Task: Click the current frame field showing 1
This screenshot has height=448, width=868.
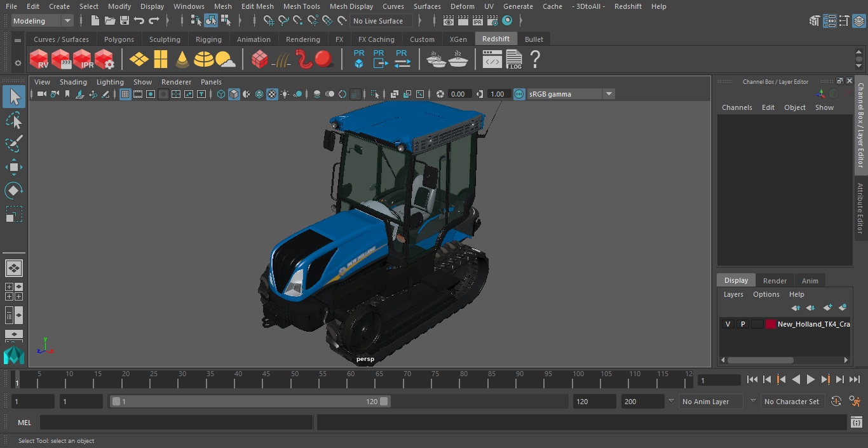Action: pyautogui.click(x=719, y=380)
